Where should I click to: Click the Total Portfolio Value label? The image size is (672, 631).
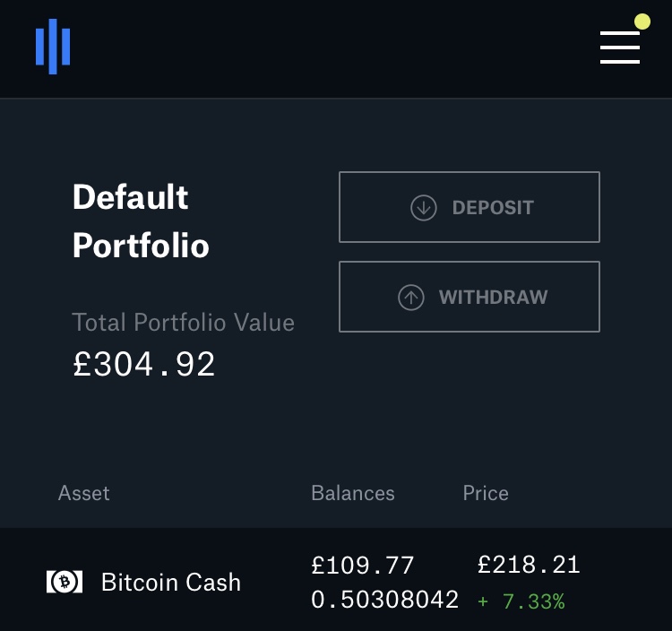click(183, 322)
